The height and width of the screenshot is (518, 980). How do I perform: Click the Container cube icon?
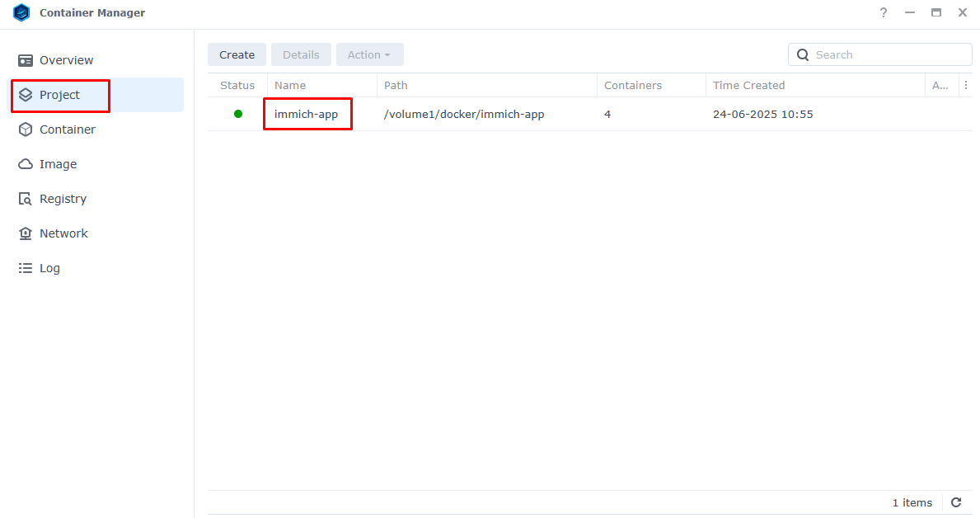tap(26, 129)
